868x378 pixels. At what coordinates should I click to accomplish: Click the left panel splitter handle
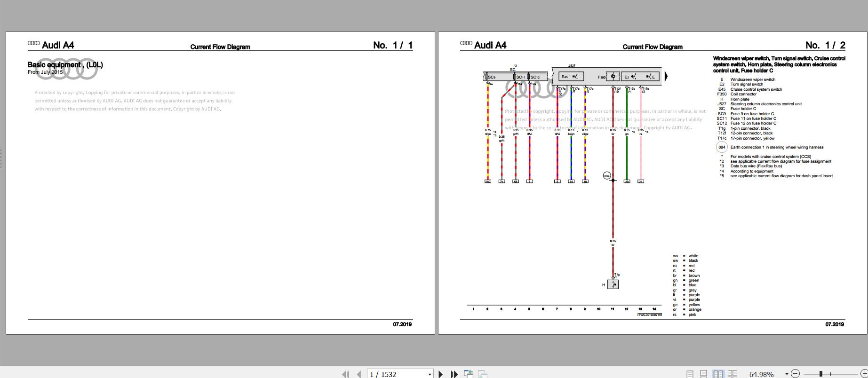1,158
